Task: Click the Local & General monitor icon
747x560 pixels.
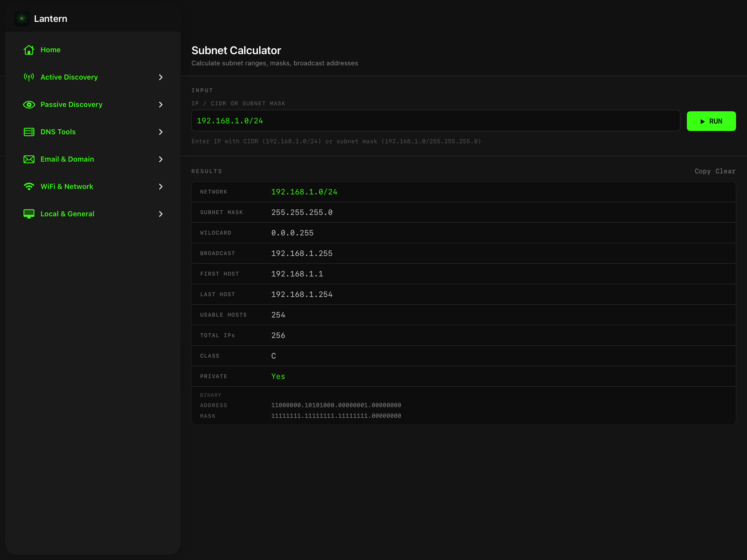Action: [x=29, y=214]
